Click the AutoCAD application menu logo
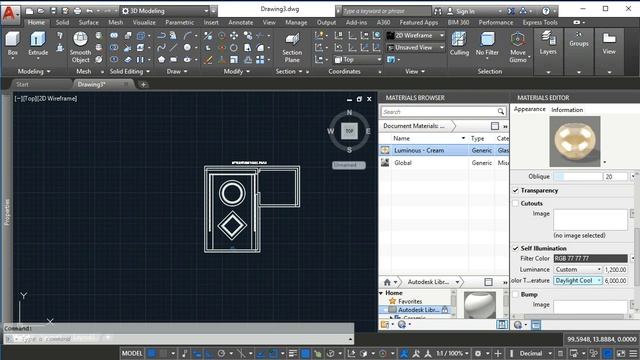This screenshot has height=360, width=640. 9,14
